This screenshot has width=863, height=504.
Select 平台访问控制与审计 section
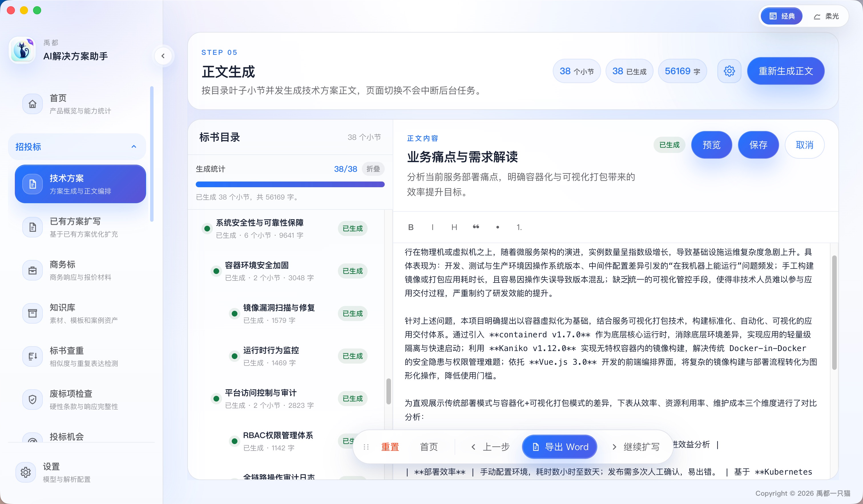coord(289,398)
